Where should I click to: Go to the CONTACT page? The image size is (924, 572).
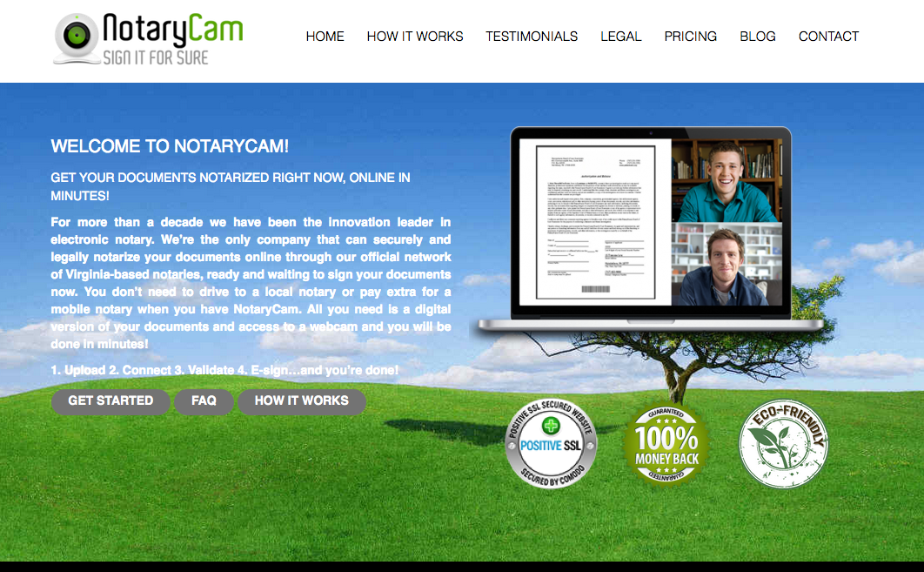click(828, 37)
